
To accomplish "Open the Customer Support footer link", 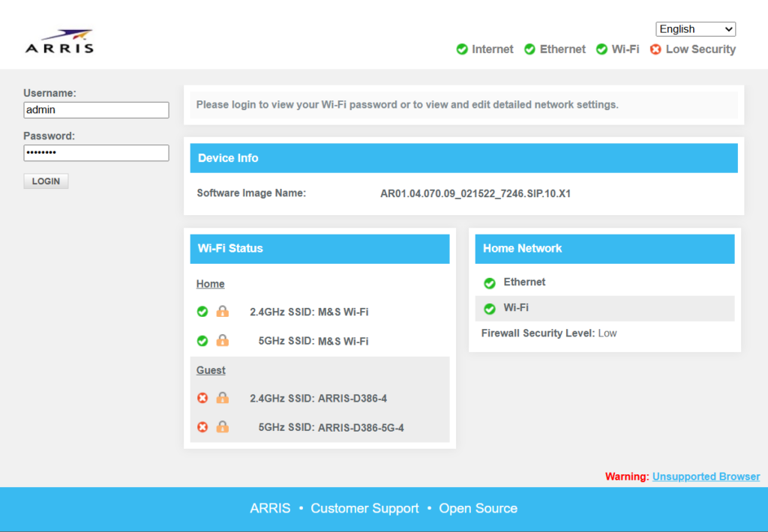I will pos(364,508).
